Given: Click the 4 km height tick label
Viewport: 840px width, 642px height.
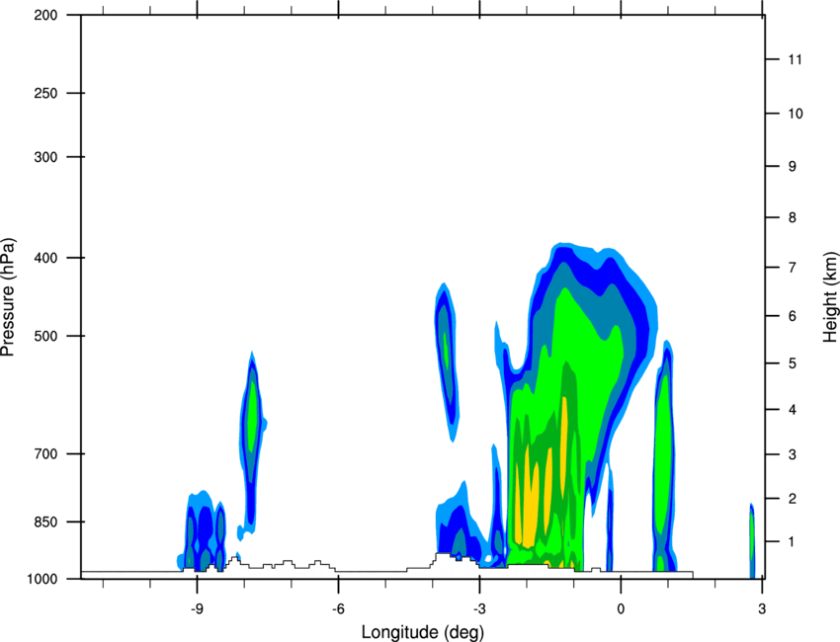Looking at the screenshot, I should pos(792,410).
